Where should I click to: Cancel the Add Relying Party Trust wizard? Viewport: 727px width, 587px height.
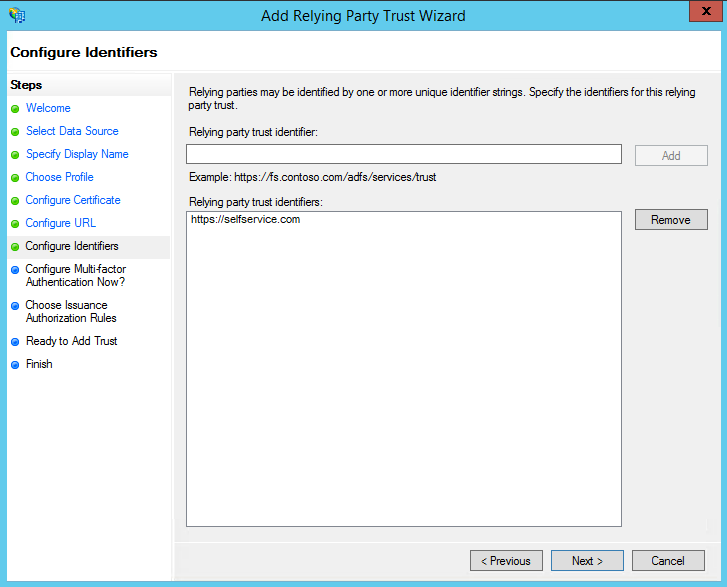(x=668, y=561)
